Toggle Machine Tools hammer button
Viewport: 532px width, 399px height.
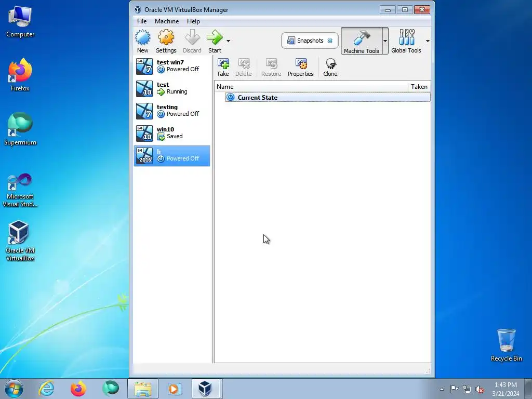[x=362, y=41]
